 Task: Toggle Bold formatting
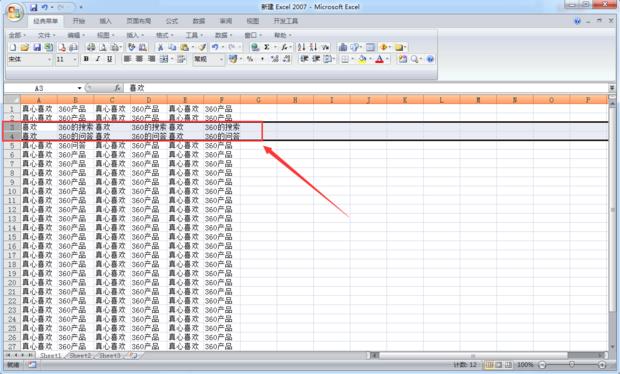point(86,59)
